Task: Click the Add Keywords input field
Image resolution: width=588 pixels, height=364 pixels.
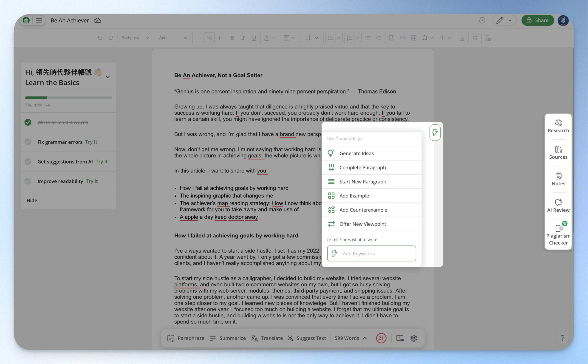Action: coord(371,254)
